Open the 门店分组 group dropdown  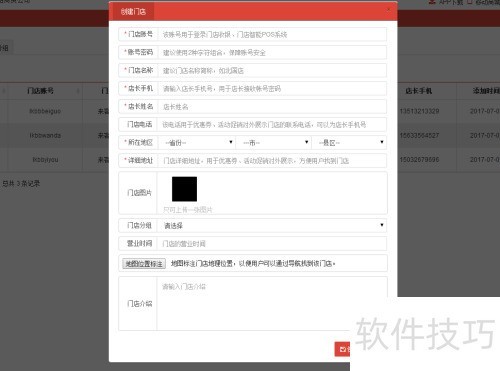tap(272, 225)
